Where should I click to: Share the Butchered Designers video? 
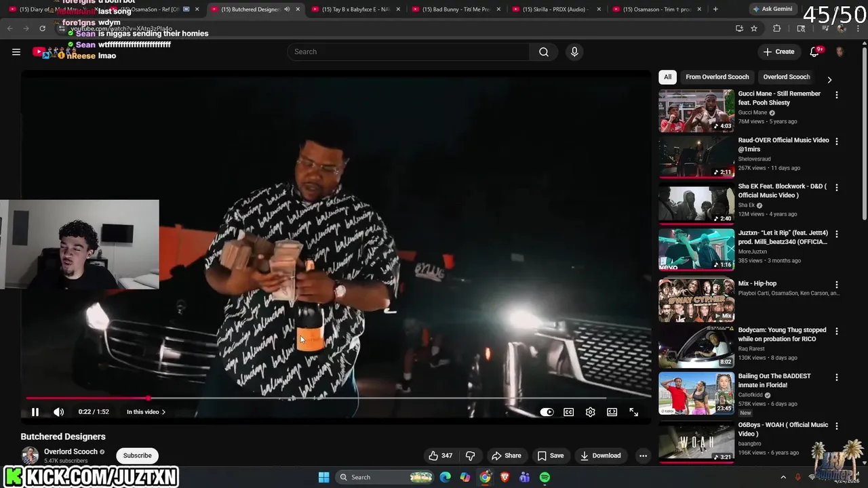tap(507, 455)
